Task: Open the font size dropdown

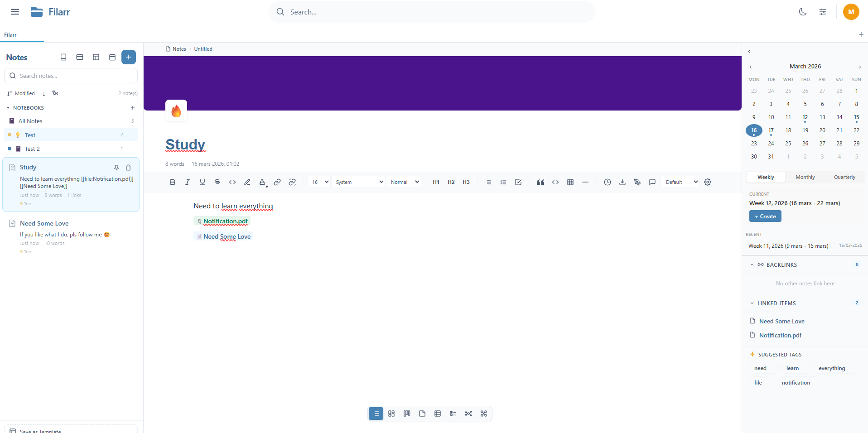Action: (318, 182)
